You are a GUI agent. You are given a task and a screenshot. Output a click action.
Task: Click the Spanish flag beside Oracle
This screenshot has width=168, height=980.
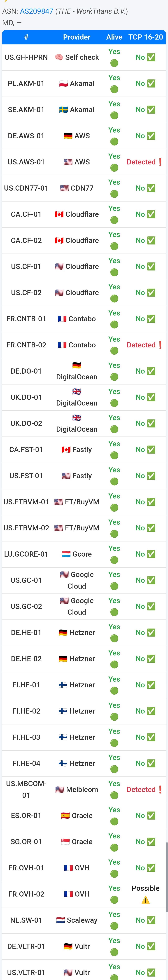click(x=65, y=815)
